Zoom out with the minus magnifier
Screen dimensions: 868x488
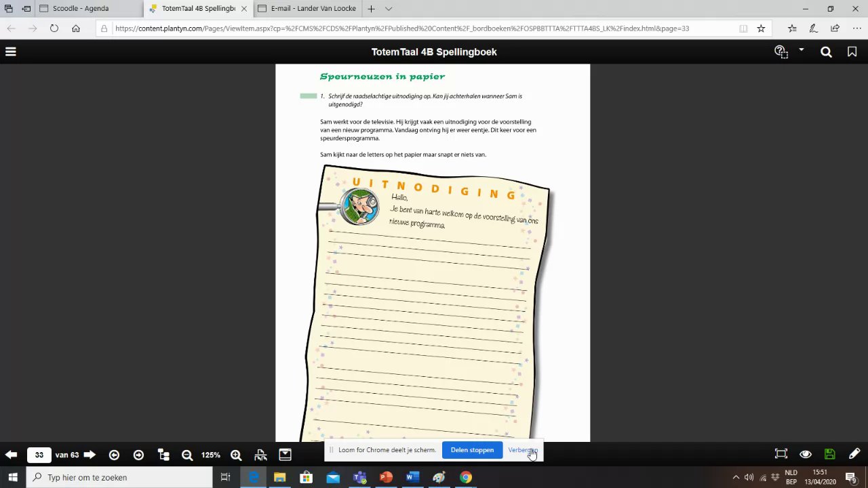187,455
